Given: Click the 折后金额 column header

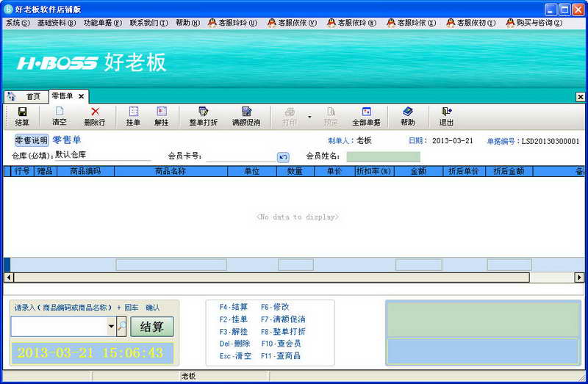Looking at the screenshot, I should [x=509, y=171].
